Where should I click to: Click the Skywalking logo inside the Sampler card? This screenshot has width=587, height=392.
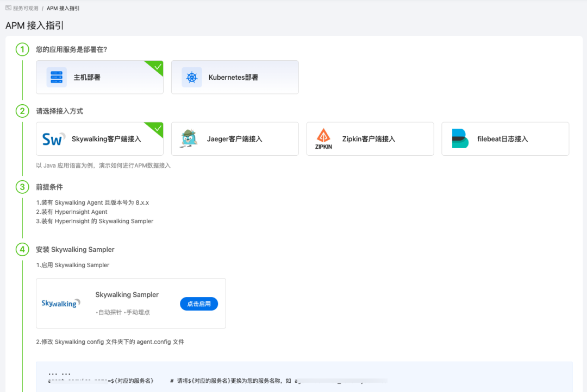point(61,303)
